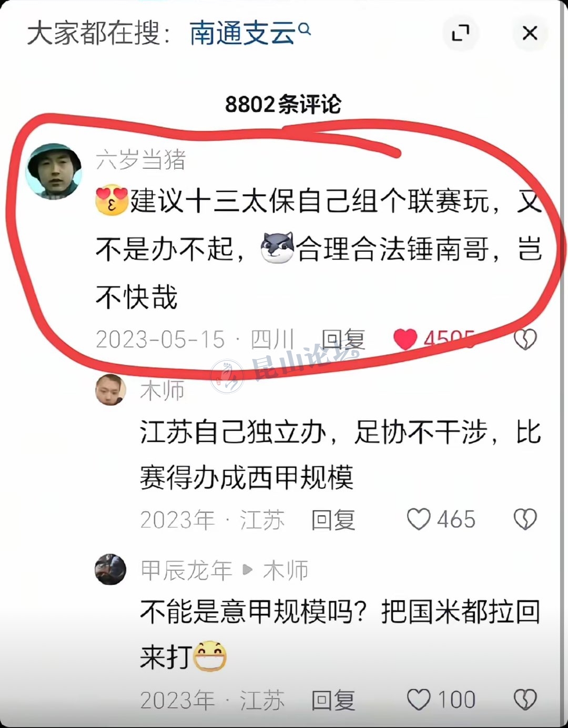Viewport: 568px width, 728px height.
Task: Dislike 六岁当猪's comment with broken heart
Action: pos(525,340)
